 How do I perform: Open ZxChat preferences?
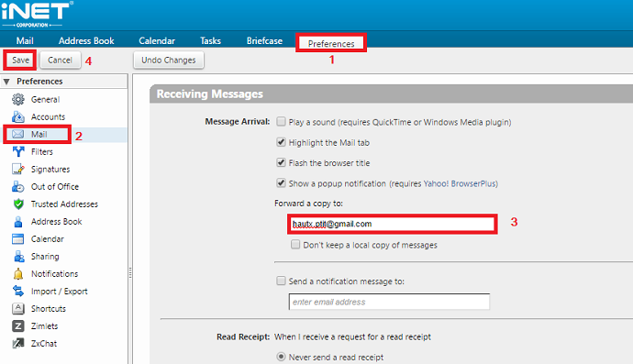click(44, 344)
